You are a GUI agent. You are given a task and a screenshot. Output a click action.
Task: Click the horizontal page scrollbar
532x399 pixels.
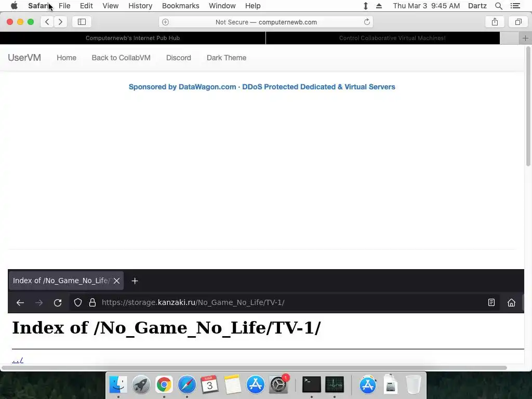(x=254, y=368)
